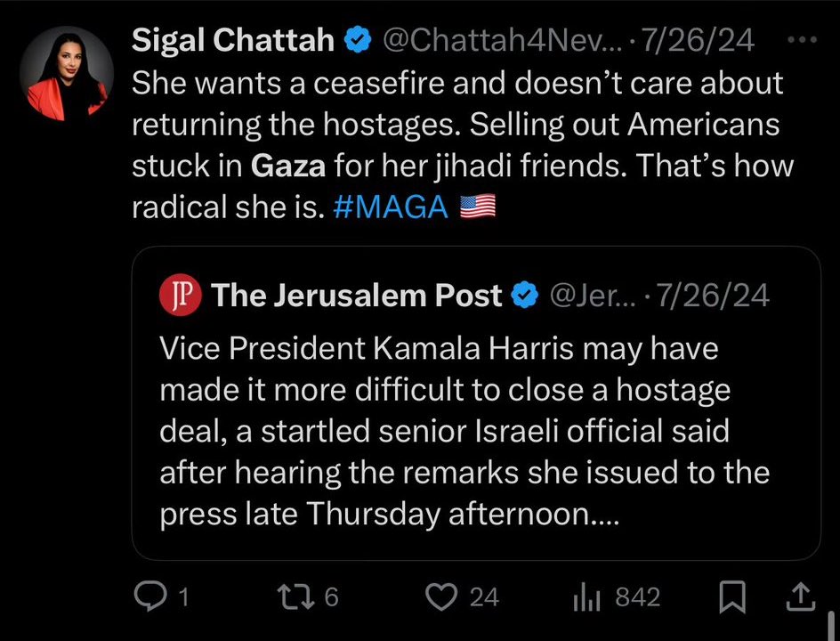Click the quoted tweet's 7/26/24 date
The width and height of the screenshot is (840, 641).
(x=712, y=295)
